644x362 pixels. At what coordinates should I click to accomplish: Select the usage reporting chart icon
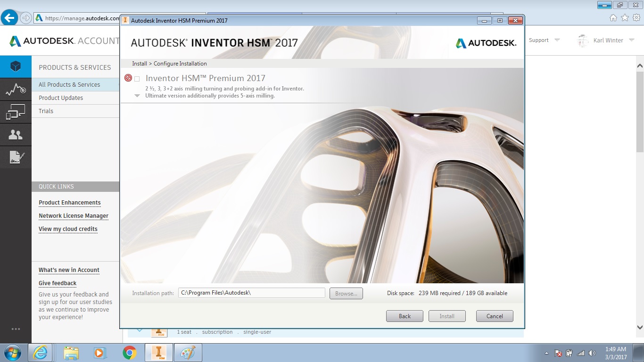point(16,89)
